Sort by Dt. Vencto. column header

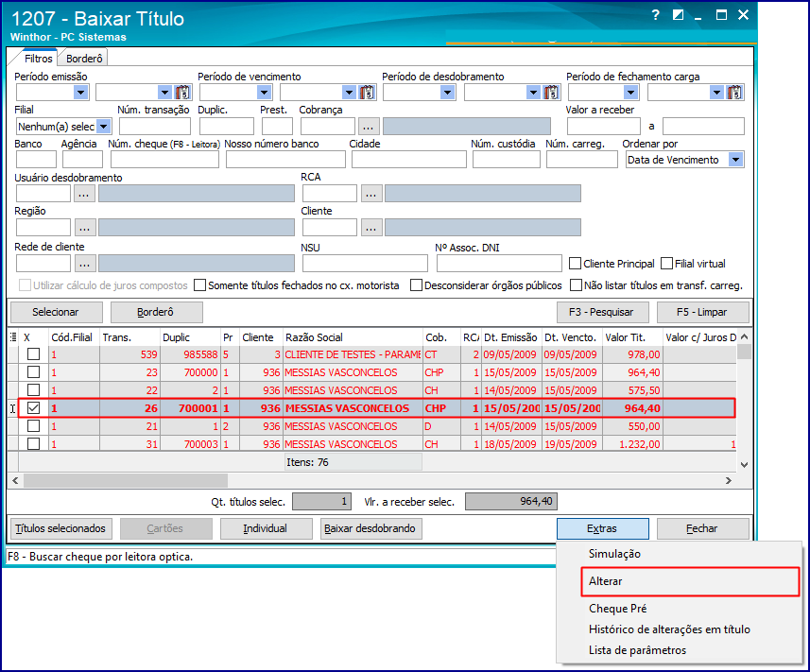[572, 337]
